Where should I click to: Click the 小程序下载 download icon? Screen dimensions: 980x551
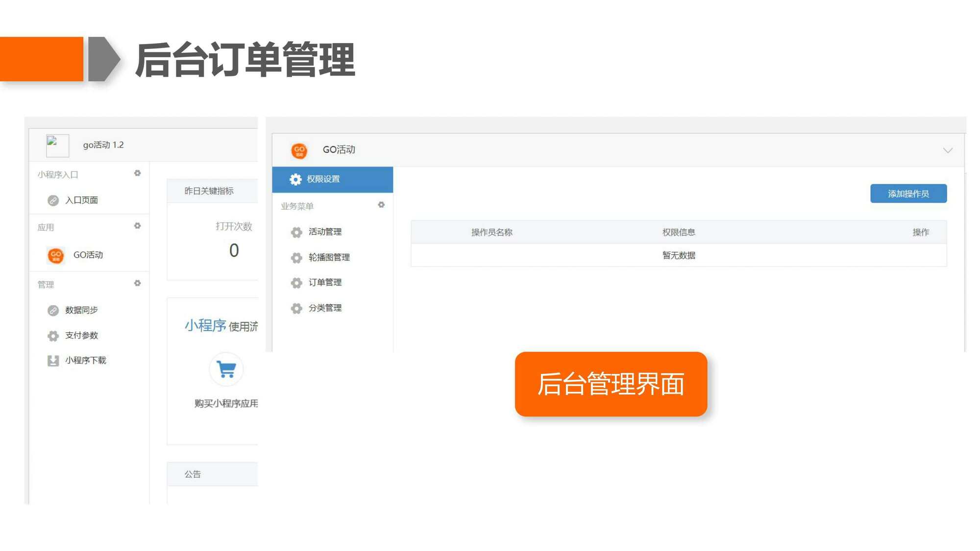[x=53, y=361]
